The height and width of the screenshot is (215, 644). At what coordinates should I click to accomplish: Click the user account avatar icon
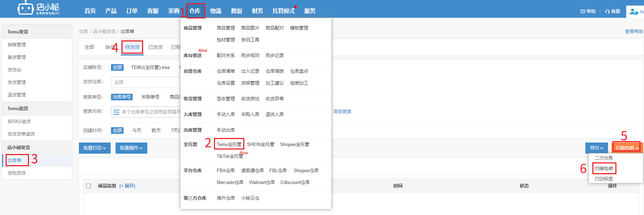pyautogui.click(x=634, y=11)
